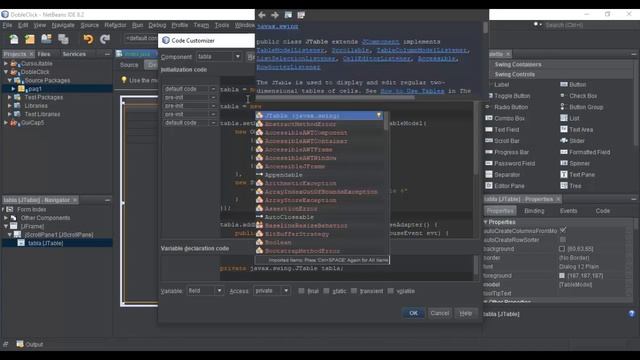
Task: Click the blue help icon in Properties panel
Action: (631, 313)
